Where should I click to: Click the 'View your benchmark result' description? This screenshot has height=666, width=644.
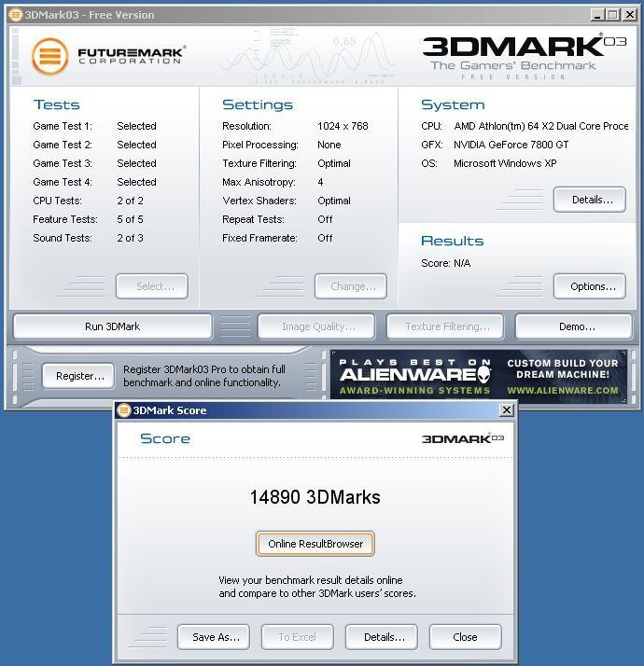(317, 587)
